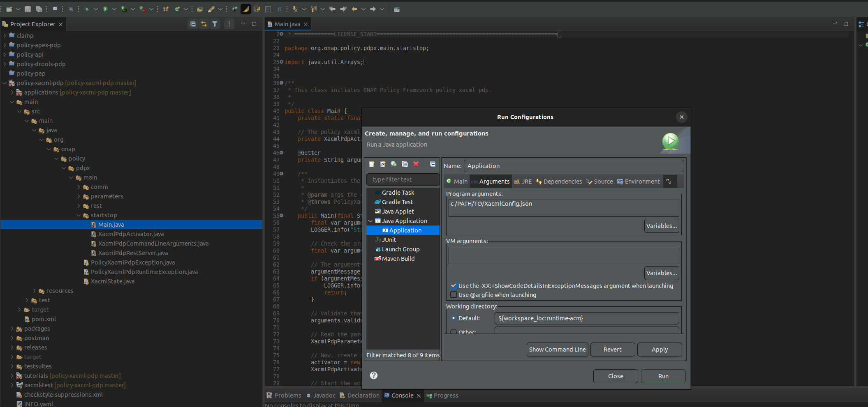The height and width of the screenshot is (407, 868).
Task: Open the Source tab
Action: pos(599,182)
